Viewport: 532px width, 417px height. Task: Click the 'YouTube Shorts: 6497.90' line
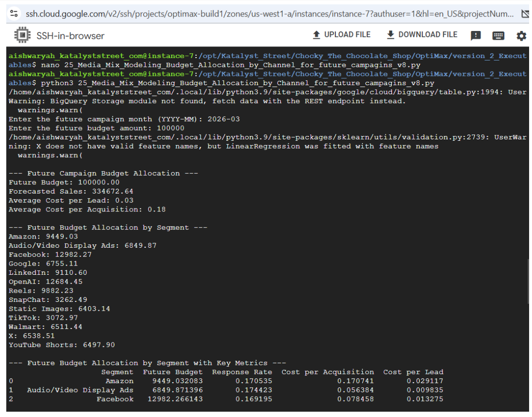(62, 345)
